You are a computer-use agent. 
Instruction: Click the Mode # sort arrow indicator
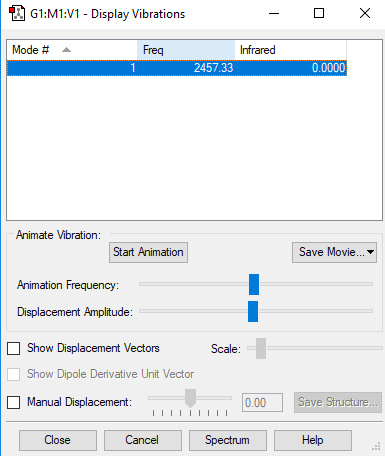[x=66, y=50]
